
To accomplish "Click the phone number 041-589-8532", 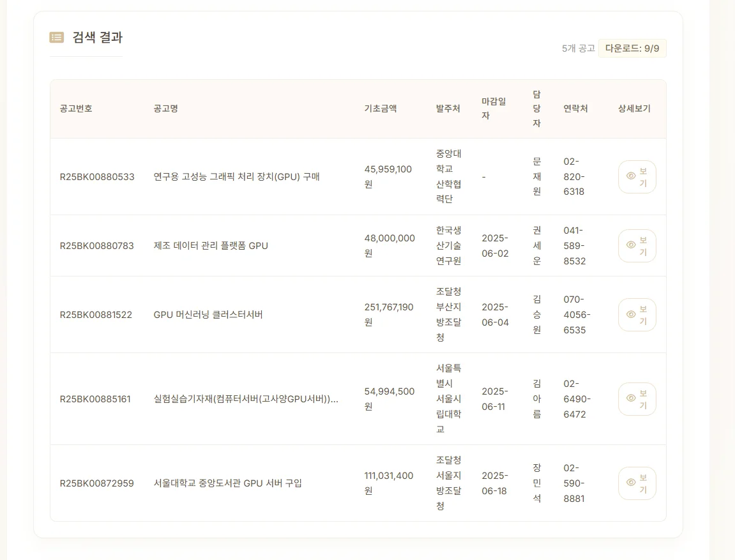I will pos(575,246).
